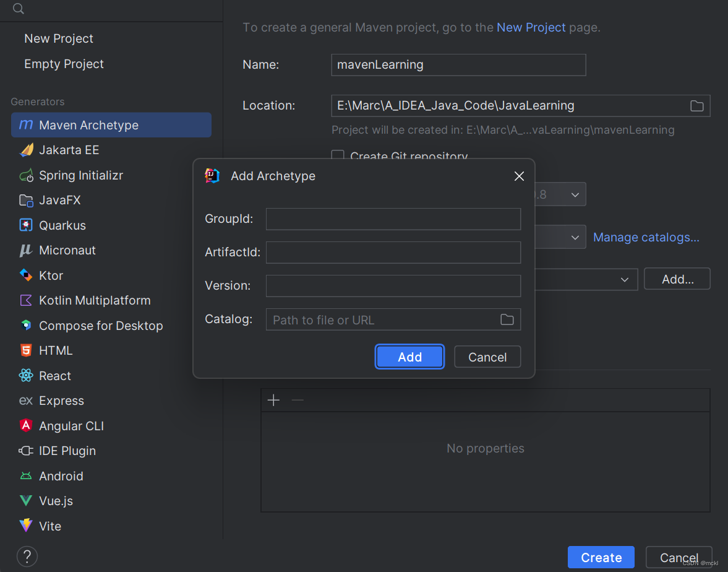Click the IntelliJ logo in Add Archetype dialog
728x572 pixels.
212,176
